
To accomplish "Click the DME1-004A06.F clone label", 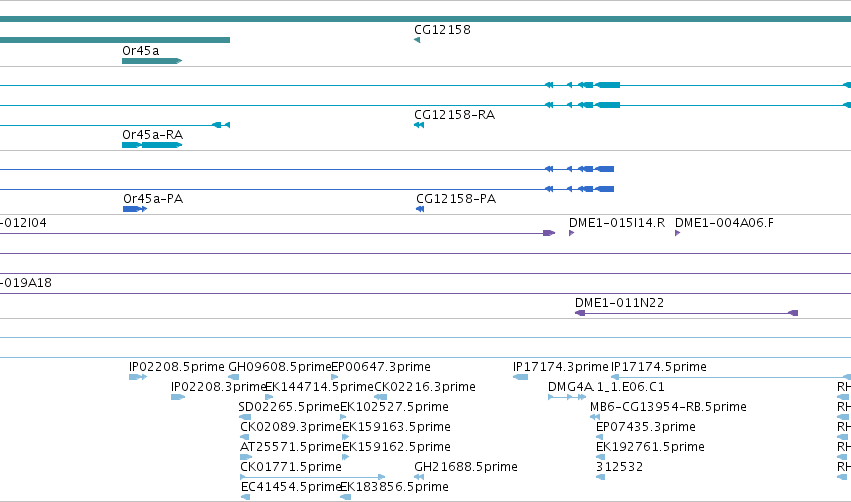I will (724, 223).
